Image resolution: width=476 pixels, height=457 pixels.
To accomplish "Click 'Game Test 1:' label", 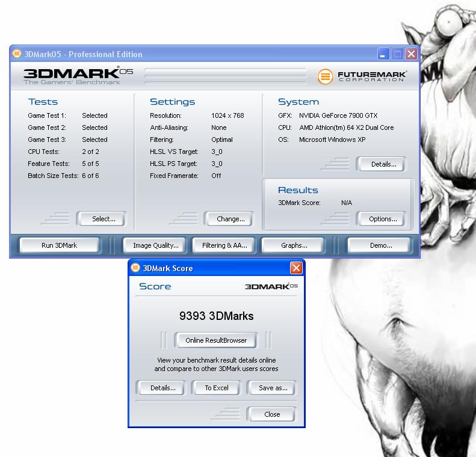I will pos(47,115).
